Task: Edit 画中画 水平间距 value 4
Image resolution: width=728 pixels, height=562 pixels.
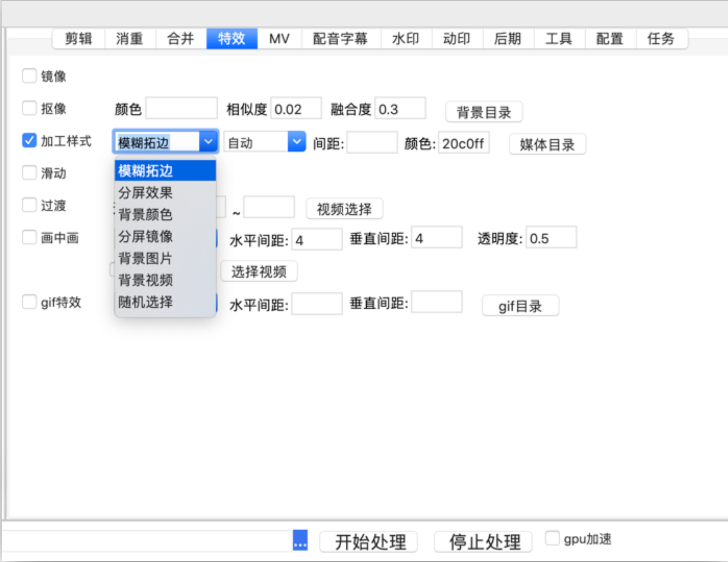Action: (317, 239)
